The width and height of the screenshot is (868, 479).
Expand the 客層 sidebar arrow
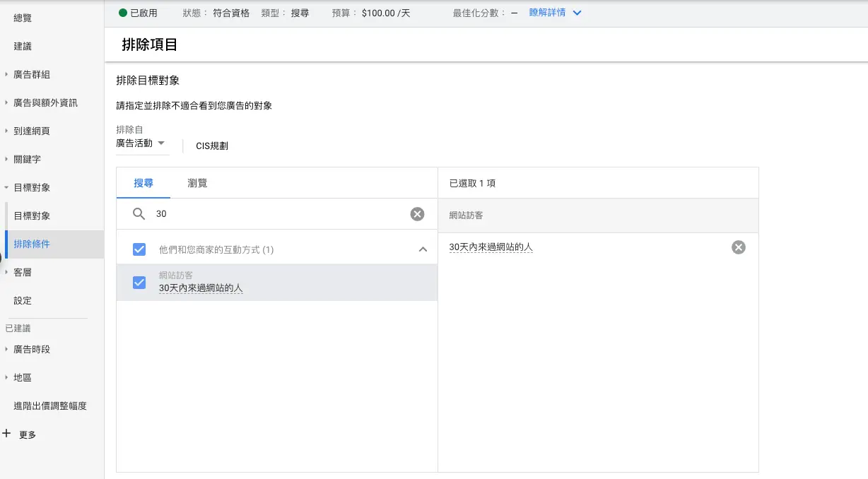(6, 272)
